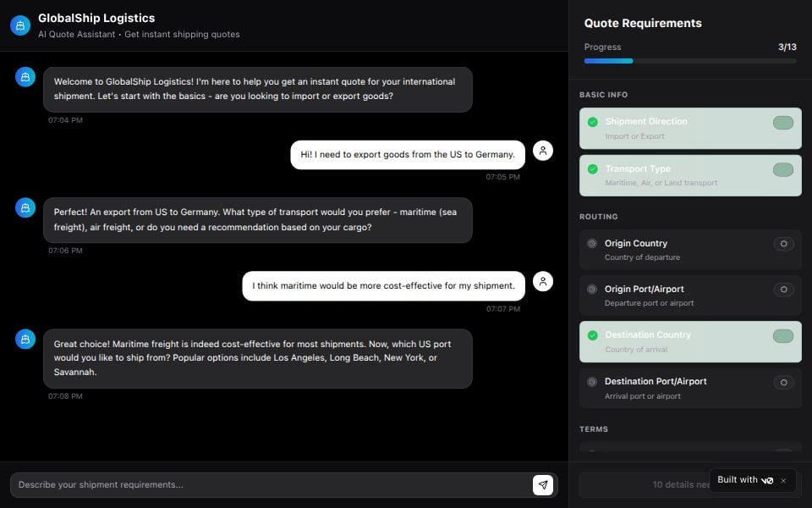Select the Destination Country requirement card
This screenshot has width=812, height=508.
click(690, 341)
